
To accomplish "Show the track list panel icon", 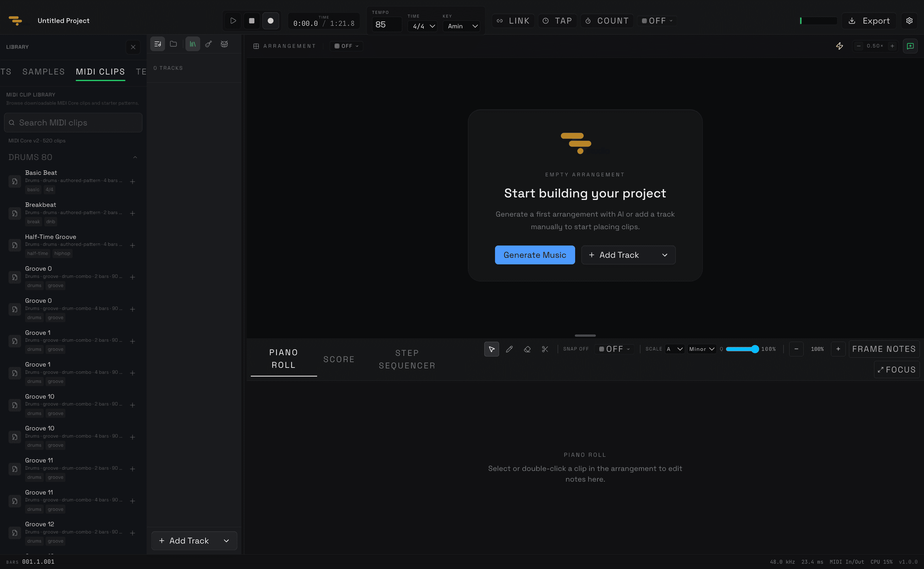I will (x=158, y=44).
